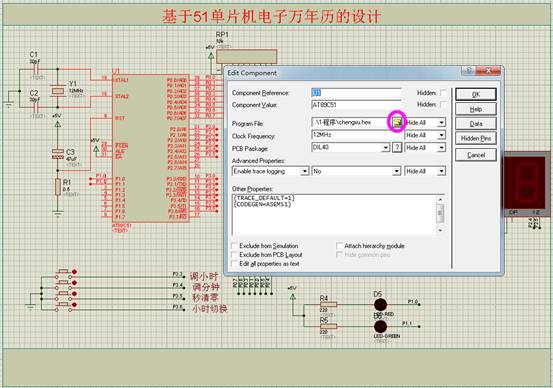Select the AT89C51 microcontroller U1 chip
Image resolution: width=553 pixels, height=388 pixels.
(x=151, y=148)
